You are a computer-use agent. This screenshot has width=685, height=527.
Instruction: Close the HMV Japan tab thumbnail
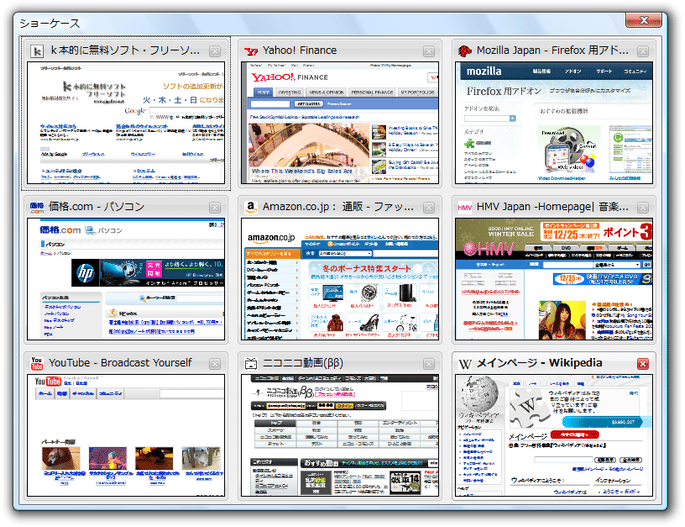point(643,208)
